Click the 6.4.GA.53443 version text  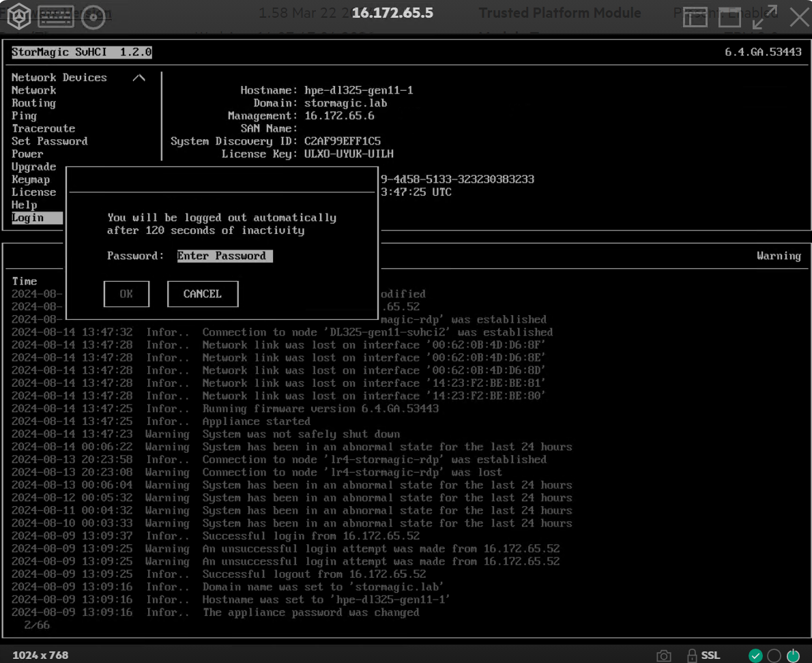click(x=763, y=53)
